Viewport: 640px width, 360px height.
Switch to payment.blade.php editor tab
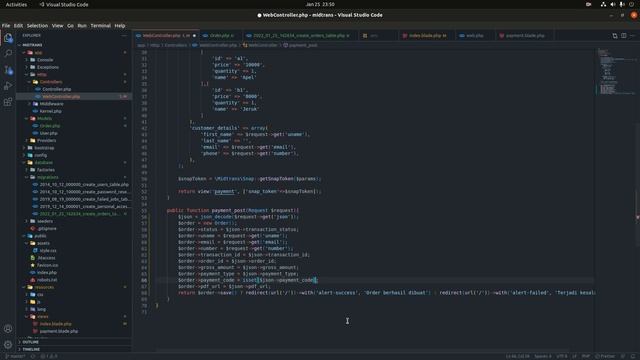(525, 36)
